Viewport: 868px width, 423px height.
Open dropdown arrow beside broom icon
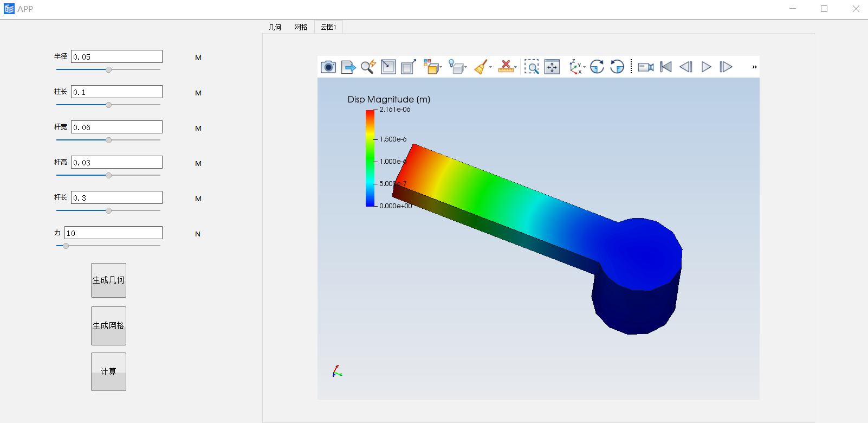(x=491, y=67)
